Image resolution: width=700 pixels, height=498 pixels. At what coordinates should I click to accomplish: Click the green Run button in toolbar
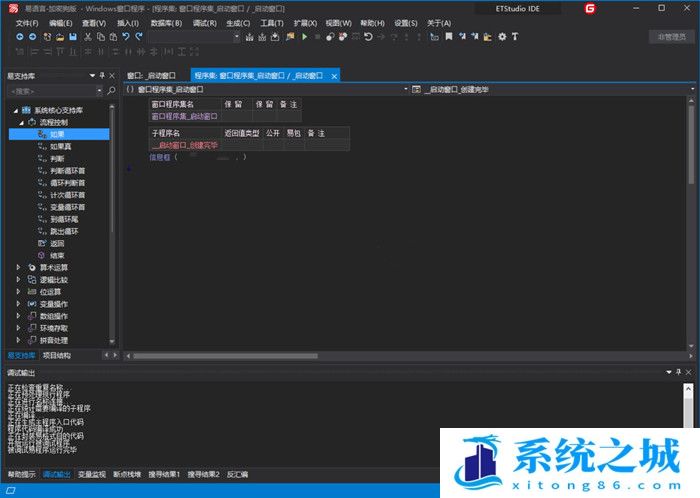tap(304, 37)
